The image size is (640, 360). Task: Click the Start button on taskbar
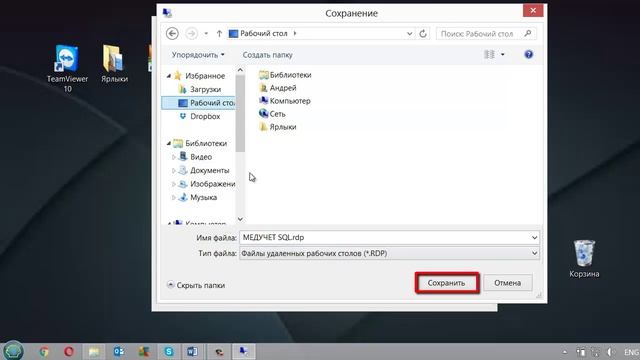pyautogui.click(x=13, y=351)
